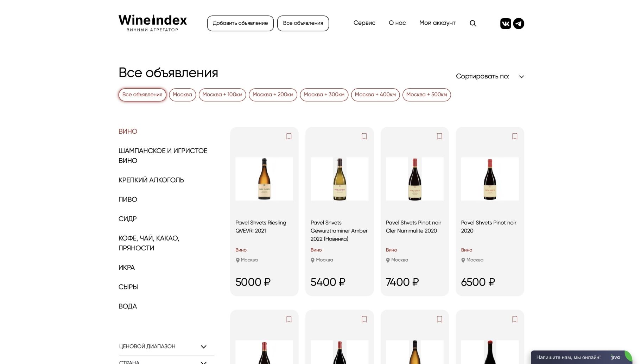
Task: Bookmark Pavel Shvets Pinot noir Cler Nummulite 2020
Action: pos(439,136)
